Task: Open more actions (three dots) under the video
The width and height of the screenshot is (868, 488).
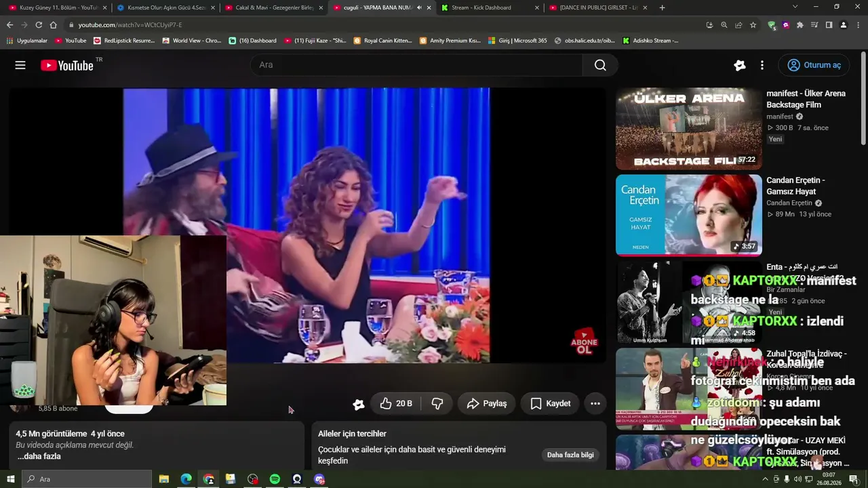Action: point(595,403)
